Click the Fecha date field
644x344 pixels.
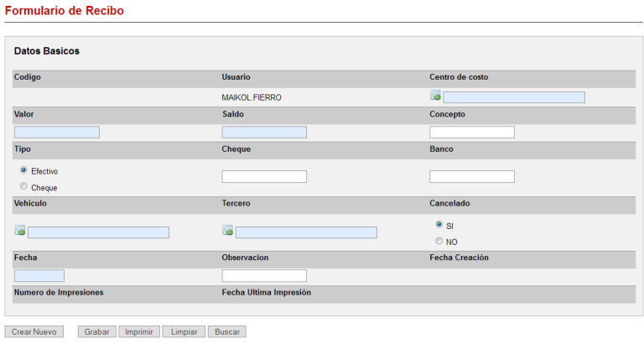[x=39, y=276]
